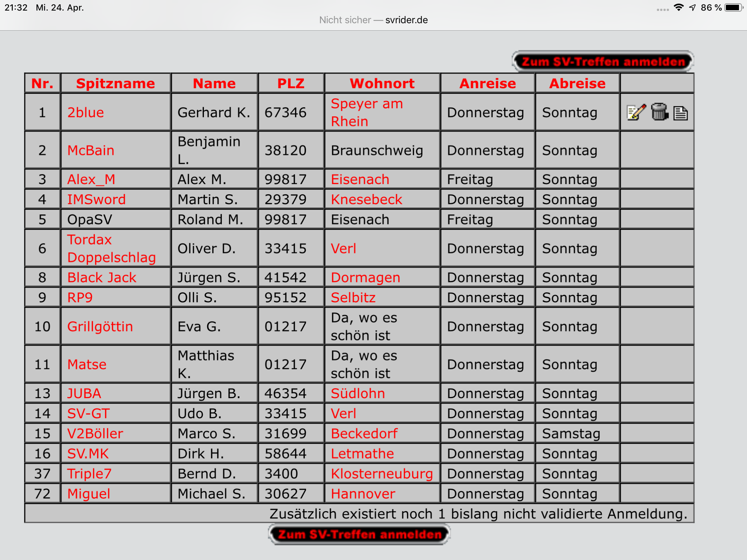
Task: Click the Miguel nickname link
Action: (89, 494)
